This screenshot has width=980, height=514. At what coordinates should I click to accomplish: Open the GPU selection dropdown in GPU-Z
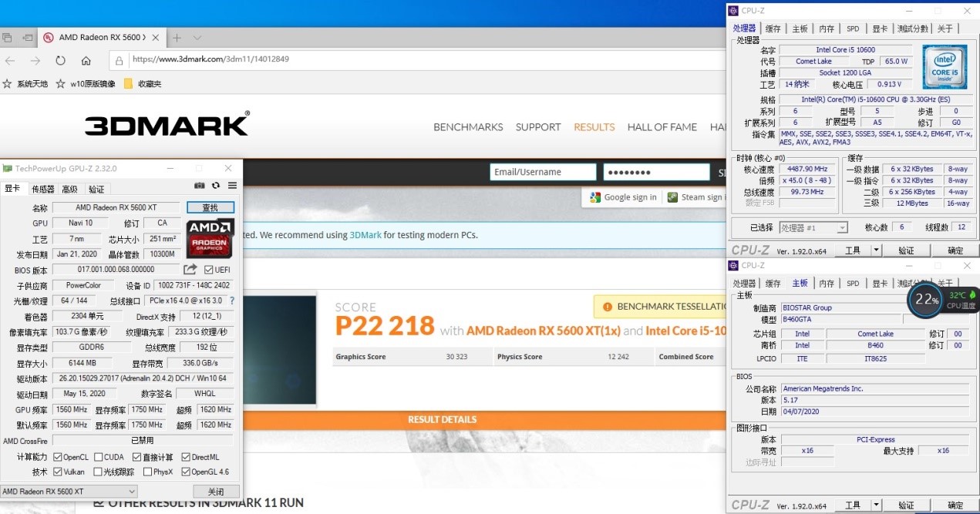pyautogui.click(x=69, y=491)
